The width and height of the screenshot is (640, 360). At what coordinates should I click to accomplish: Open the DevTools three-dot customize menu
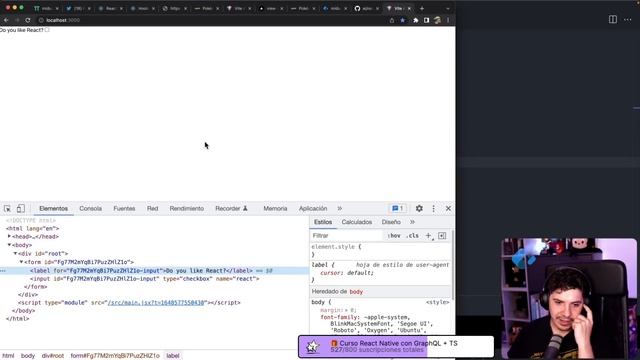[x=433, y=209]
